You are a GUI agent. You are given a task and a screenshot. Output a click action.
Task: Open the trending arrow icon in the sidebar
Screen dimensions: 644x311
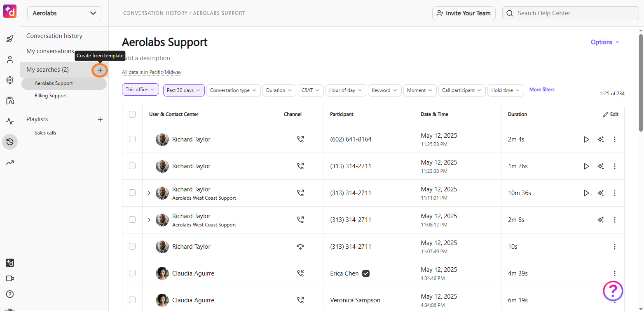coord(10,163)
